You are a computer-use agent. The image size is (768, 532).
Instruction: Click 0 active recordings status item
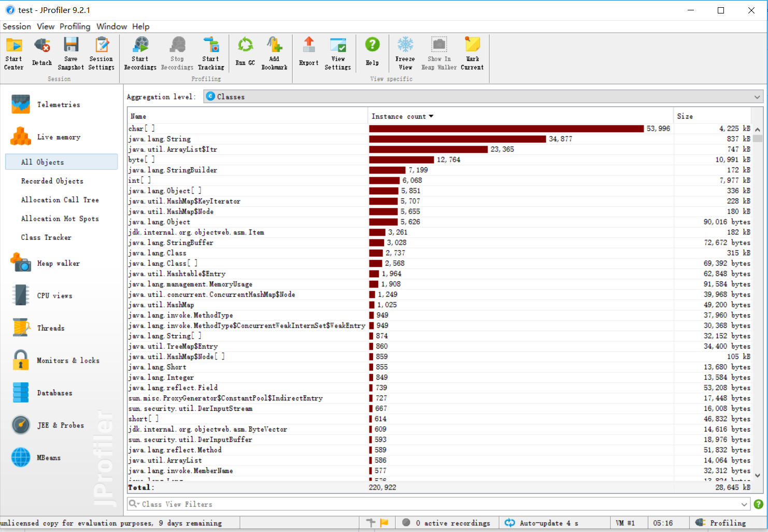(447, 523)
